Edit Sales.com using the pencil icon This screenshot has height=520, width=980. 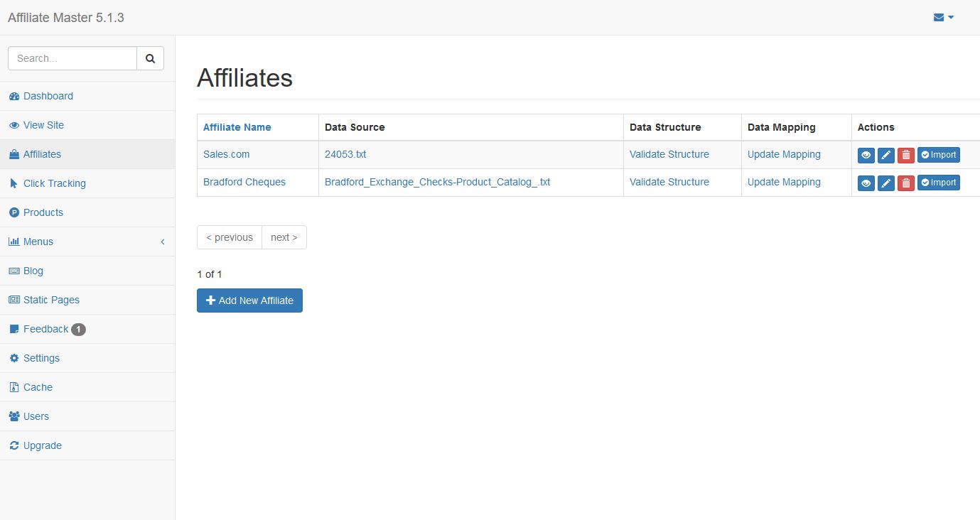(x=886, y=155)
